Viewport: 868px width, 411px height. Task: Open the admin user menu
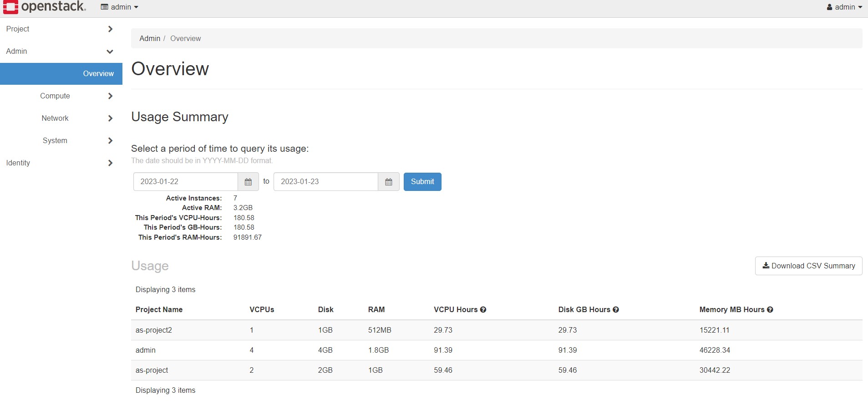[x=844, y=7]
